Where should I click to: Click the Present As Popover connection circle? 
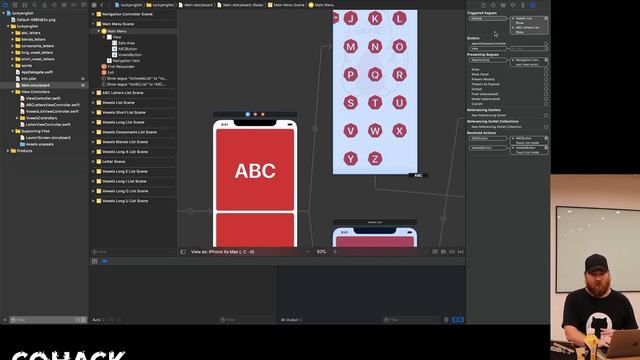[x=546, y=84]
